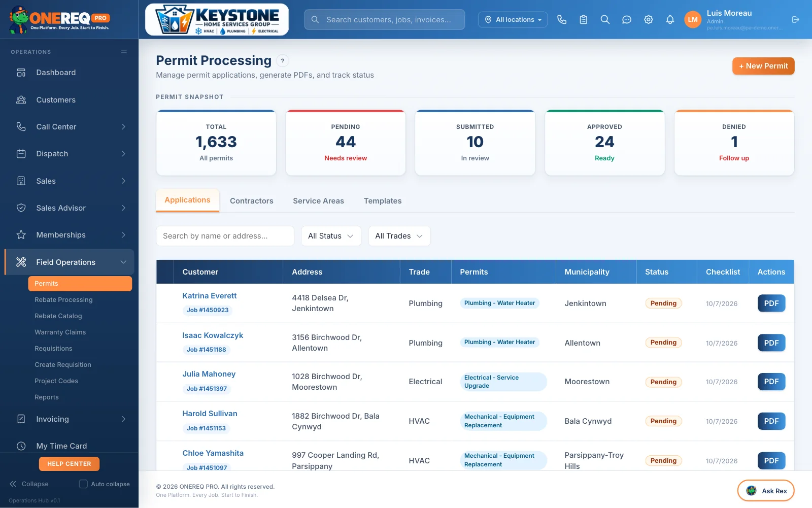The width and height of the screenshot is (812, 508).
Task: Expand the Memberships sidebar menu
Action: [x=69, y=235]
